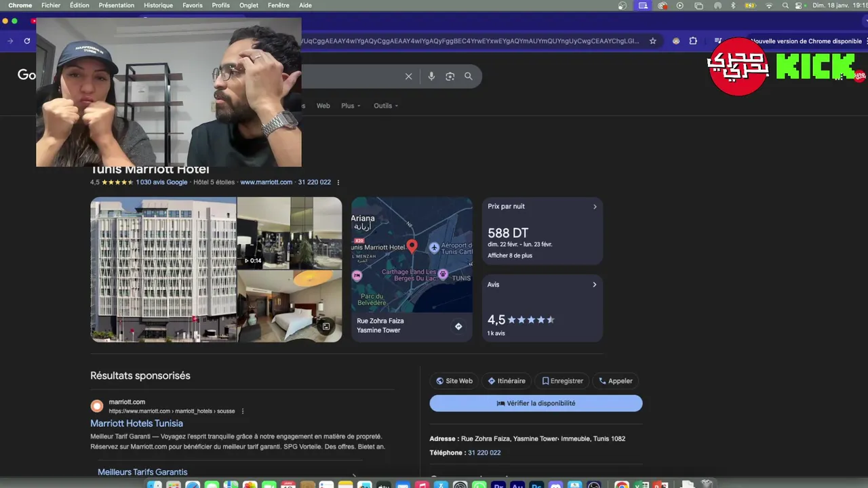The width and height of the screenshot is (868, 488).
Task: Expand the Avis card chevron
Action: (x=595, y=285)
